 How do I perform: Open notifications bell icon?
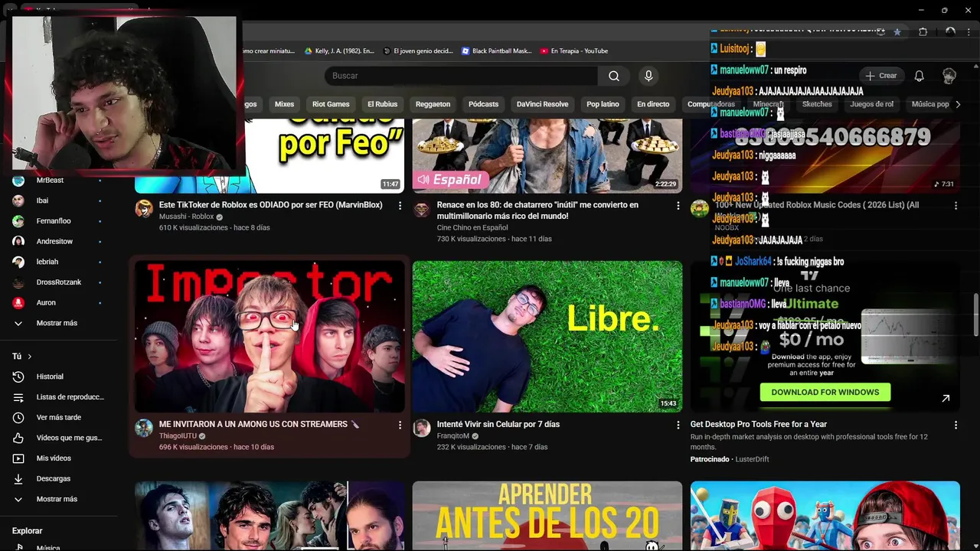pos(919,76)
